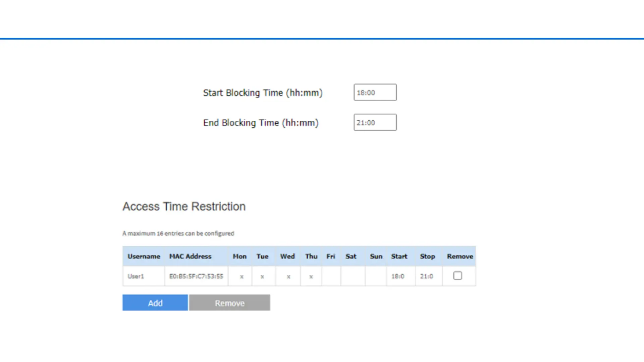This screenshot has height=362, width=644.
Task: Select the E0:B5:5F:C7:53:55 MAC address cell
Action: [196, 276]
